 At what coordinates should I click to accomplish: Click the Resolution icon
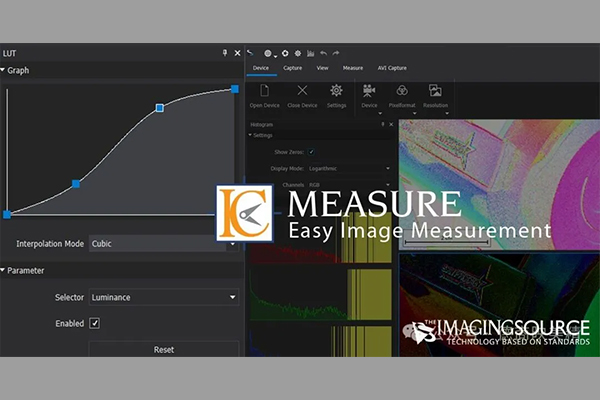pos(435,91)
